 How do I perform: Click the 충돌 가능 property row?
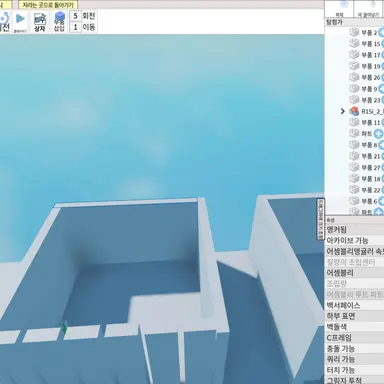pyautogui.click(x=354, y=349)
